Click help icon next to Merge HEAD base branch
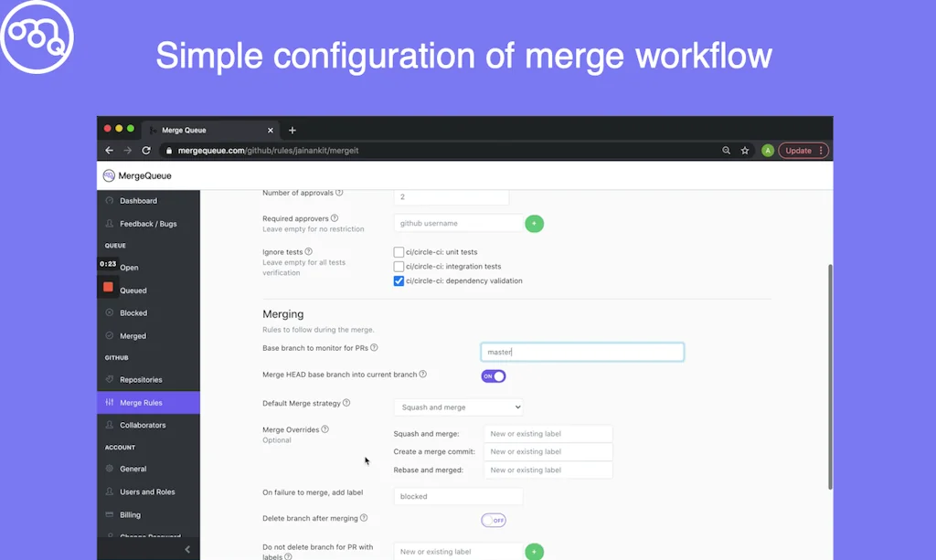Image resolution: width=936 pixels, height=560 pixels. click(422, 374)
